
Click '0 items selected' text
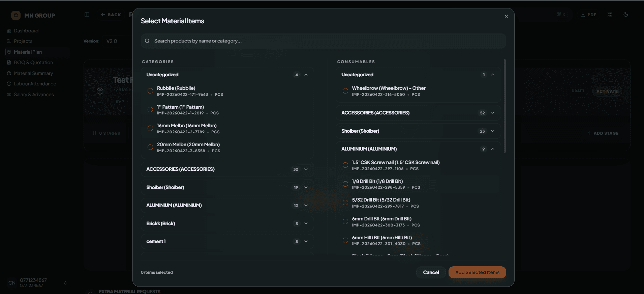[157, 272]
